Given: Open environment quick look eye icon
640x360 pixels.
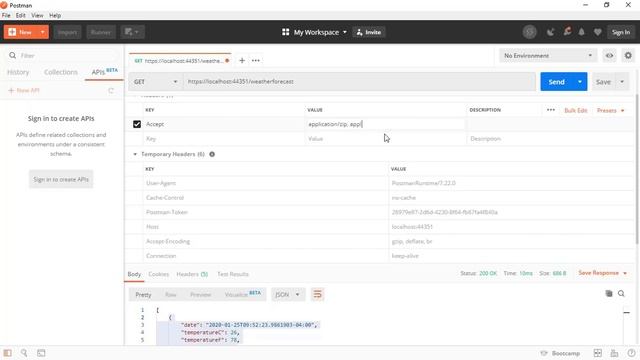Looking at the screenshot, I should [x=609, y=56].
